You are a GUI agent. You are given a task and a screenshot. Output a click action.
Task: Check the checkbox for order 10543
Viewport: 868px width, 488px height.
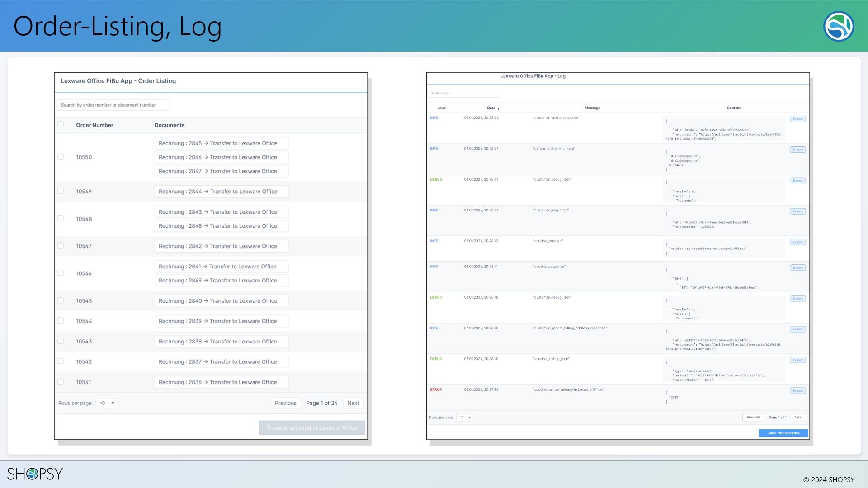click(x=61, y=341)
